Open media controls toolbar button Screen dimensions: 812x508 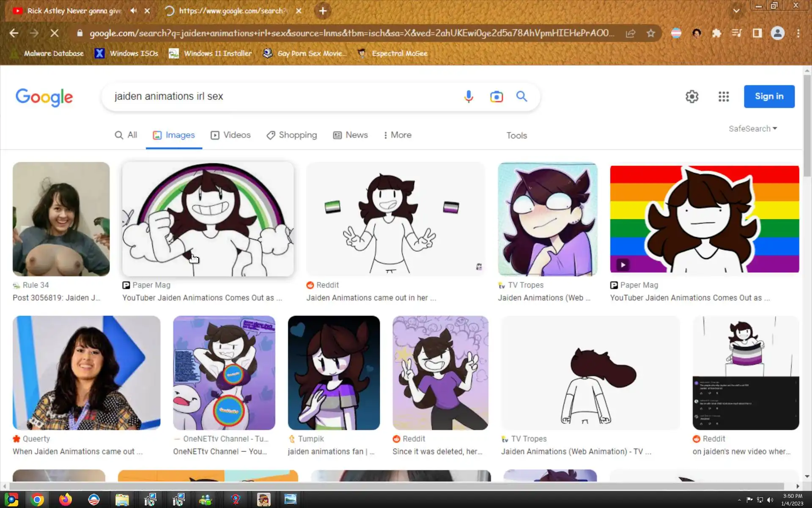tap(737, 33)
